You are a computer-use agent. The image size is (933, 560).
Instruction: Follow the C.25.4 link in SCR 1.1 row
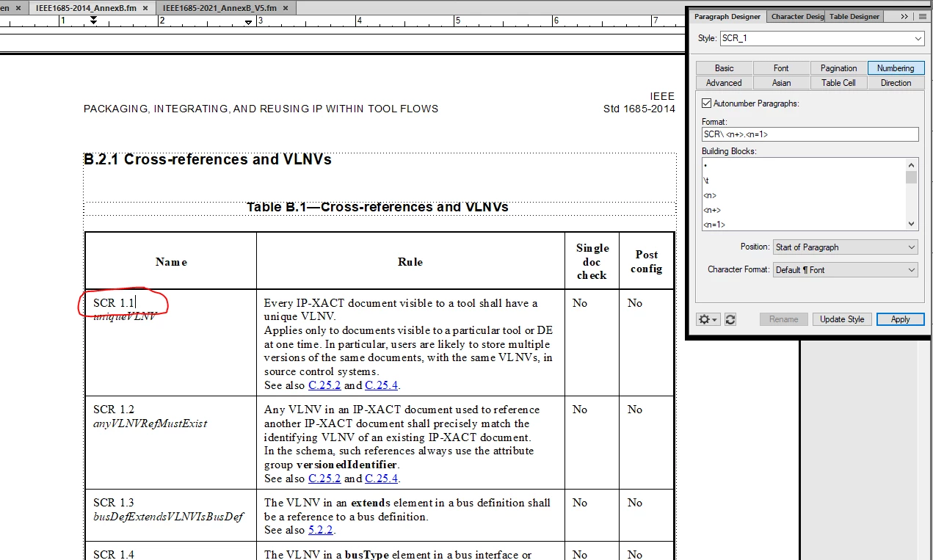point(382,385)
